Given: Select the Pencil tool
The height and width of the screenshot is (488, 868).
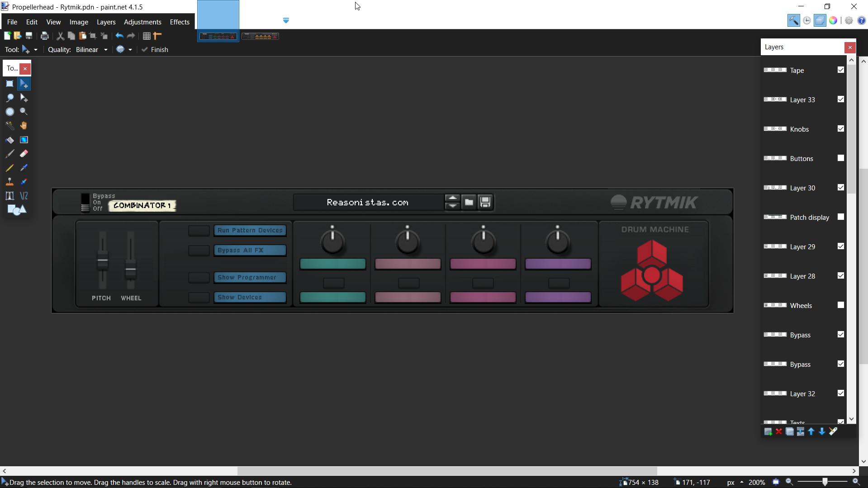Looking at the screenshot, I should point(9,168).
